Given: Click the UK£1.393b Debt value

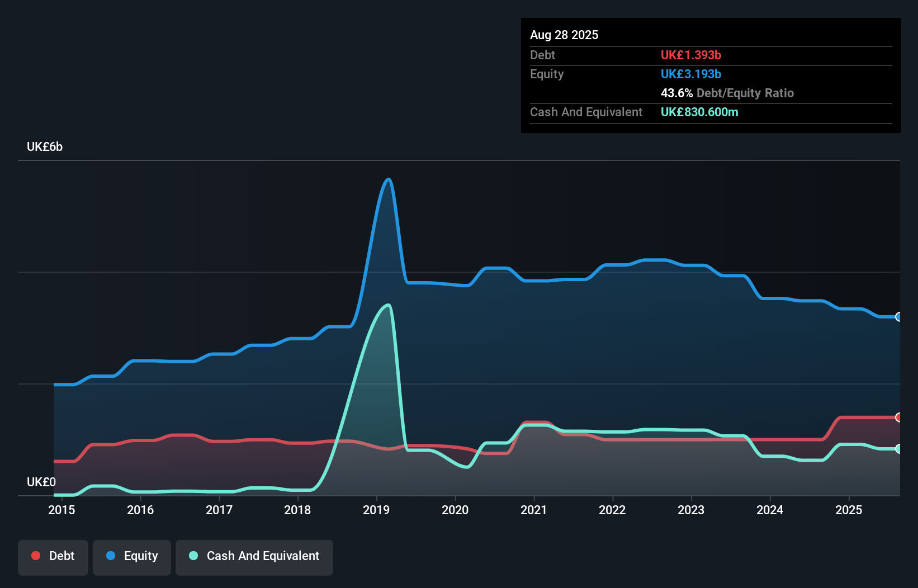Looking at the screenshot, I should click(x=691, y=55).
